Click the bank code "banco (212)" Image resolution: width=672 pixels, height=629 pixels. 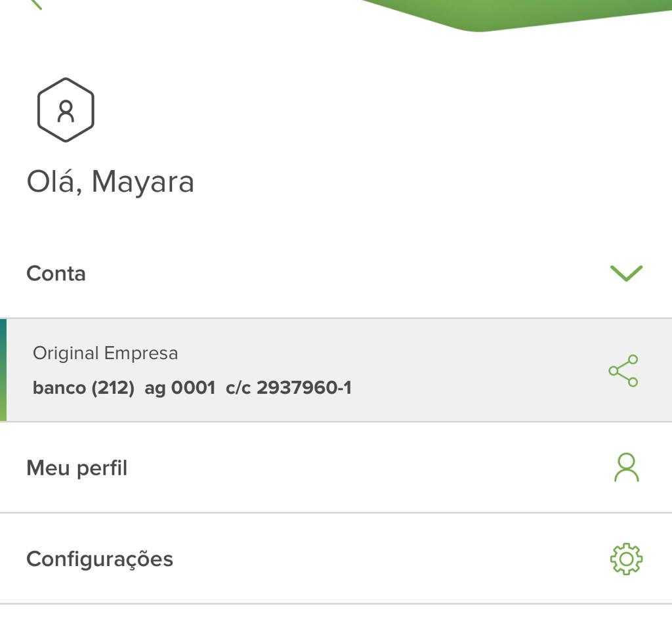click(83, 388)
